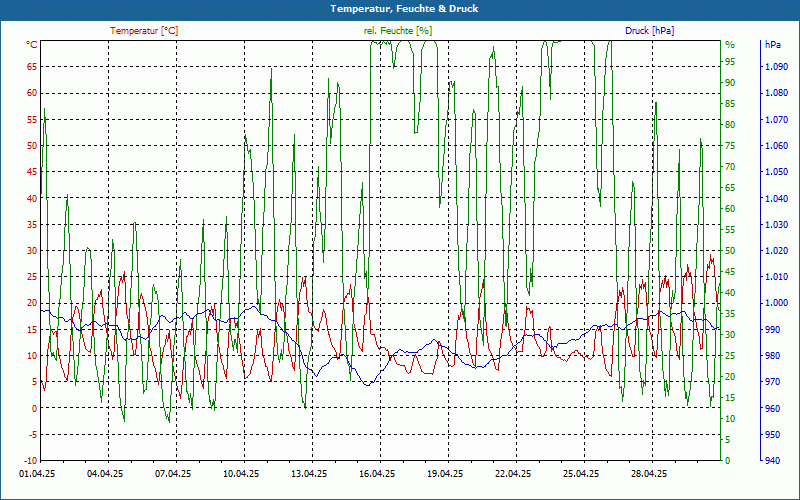Click the chart title 'Temperatur, Feuchte & Druck'

coord(404,9)
